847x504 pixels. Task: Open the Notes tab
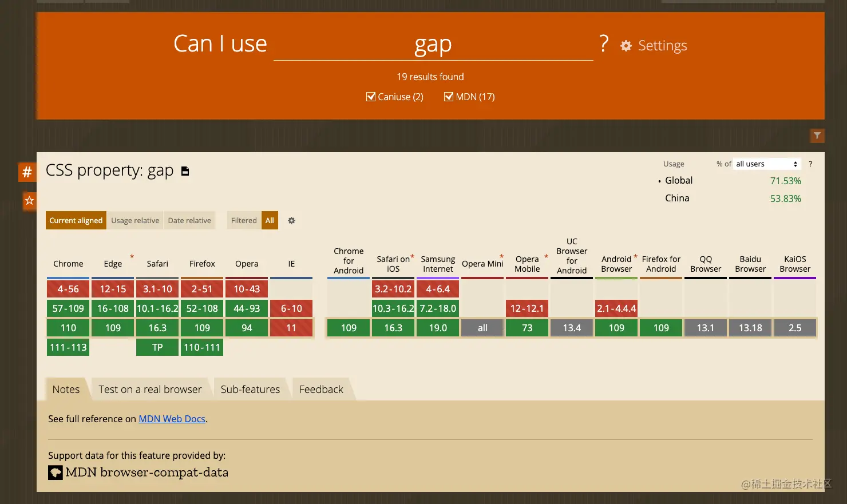[66, 389]
